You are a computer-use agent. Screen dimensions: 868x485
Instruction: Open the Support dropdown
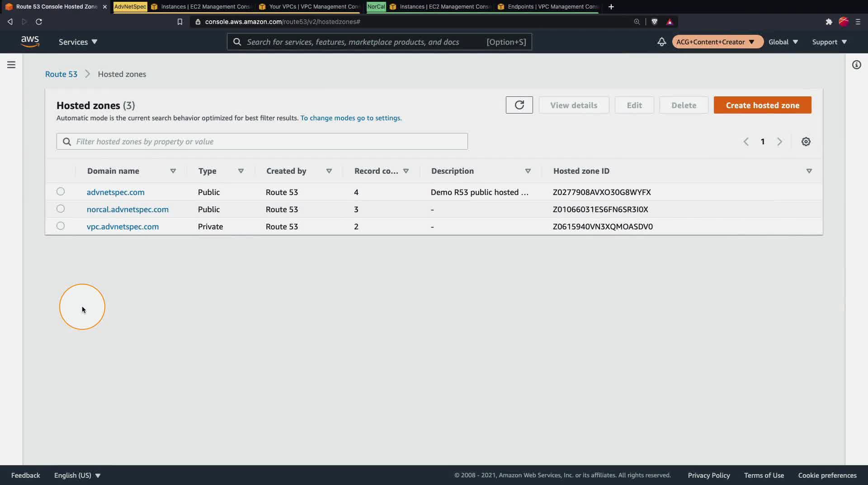[829, 42]
